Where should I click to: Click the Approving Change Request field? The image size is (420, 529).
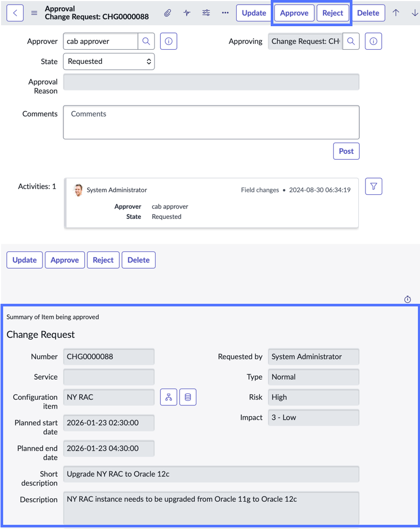tap(305, 41)
